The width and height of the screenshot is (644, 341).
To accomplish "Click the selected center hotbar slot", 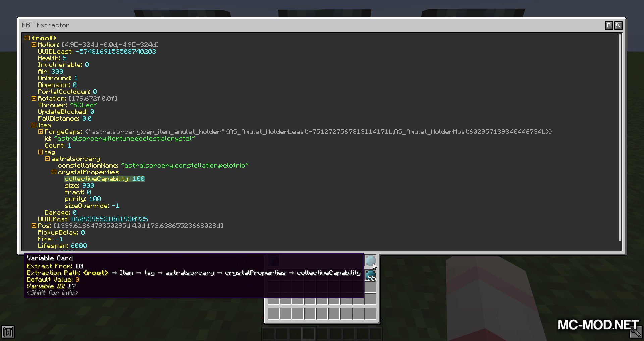I will point(308,334).
